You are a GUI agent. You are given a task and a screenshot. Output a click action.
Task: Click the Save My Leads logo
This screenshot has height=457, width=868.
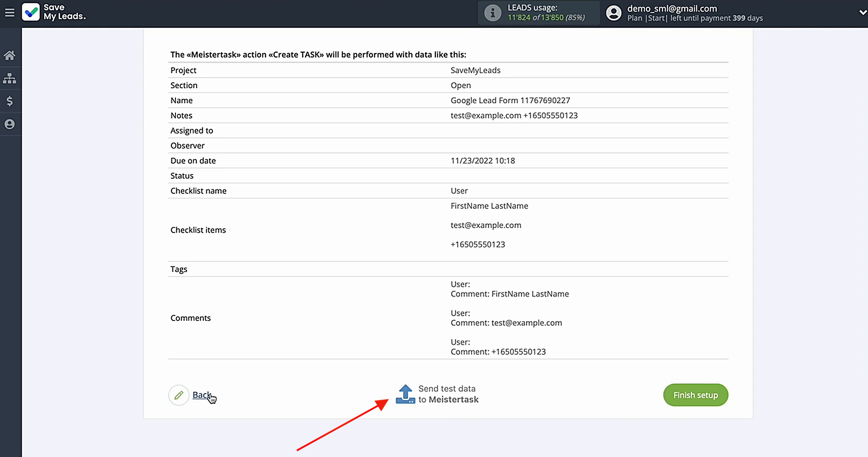tap(54, 12)
